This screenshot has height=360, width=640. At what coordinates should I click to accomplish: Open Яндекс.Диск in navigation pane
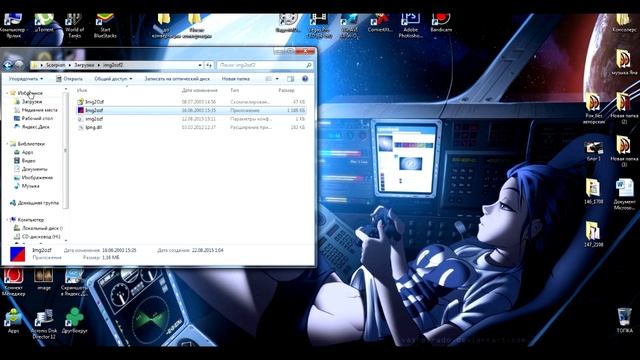point(31,127)
